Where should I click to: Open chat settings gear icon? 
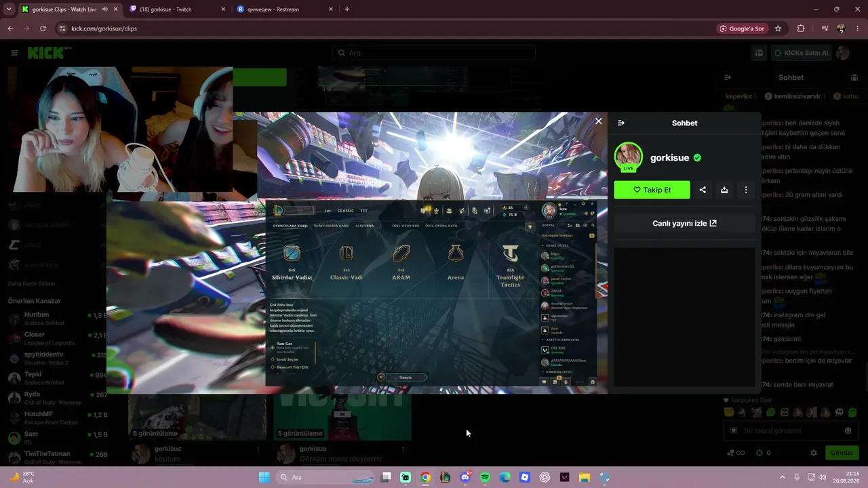point(814,453)
